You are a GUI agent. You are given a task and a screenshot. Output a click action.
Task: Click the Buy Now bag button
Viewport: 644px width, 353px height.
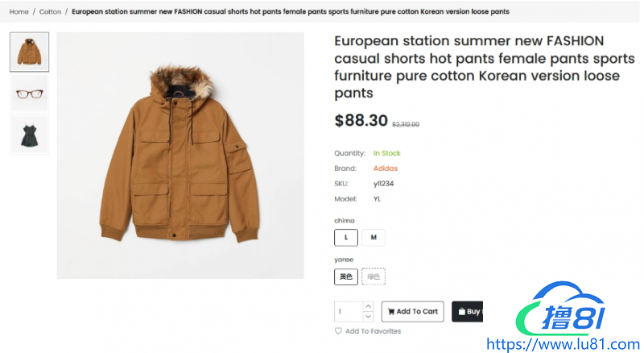point(468,312)
